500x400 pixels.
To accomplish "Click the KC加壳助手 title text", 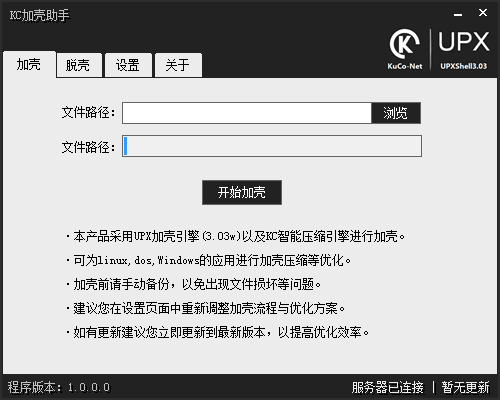I will tap(39, 15).
